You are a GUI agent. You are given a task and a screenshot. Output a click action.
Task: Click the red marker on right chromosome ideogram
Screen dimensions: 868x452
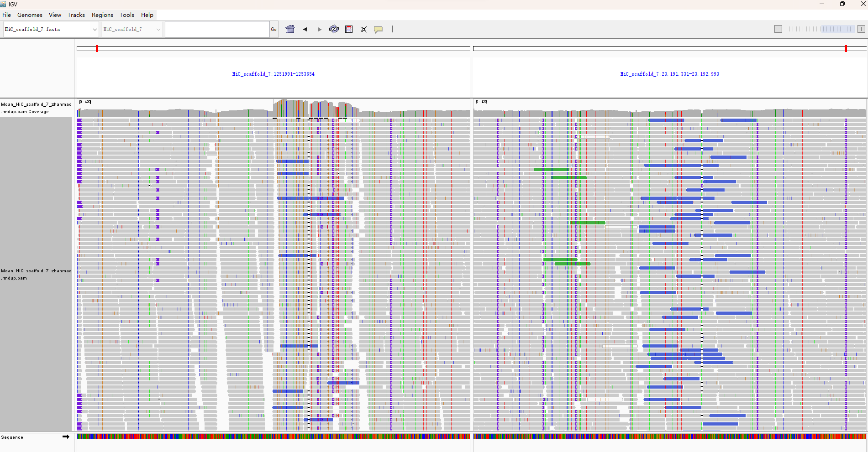pos(846,48)
